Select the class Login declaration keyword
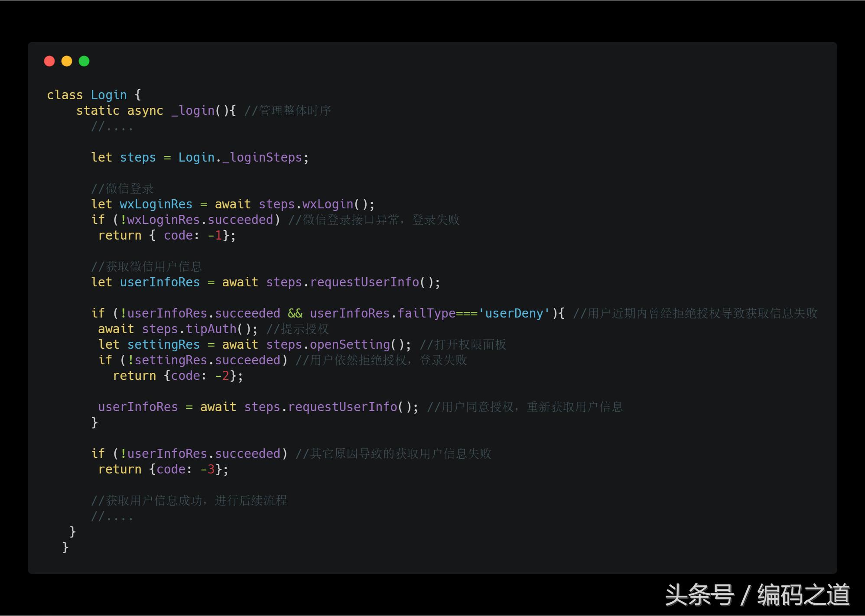Viewport: 865px width, 616px height. click(x=64, y=94)
